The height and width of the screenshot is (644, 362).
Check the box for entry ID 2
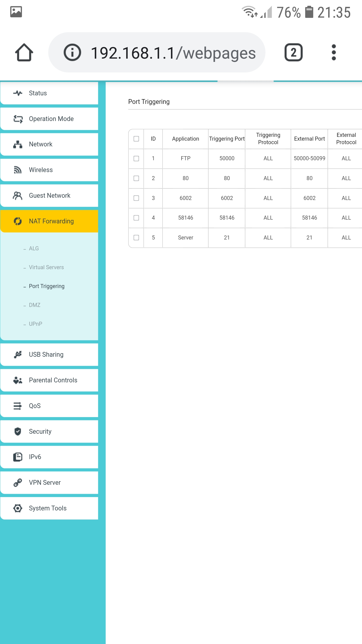[x=136, y=178]
